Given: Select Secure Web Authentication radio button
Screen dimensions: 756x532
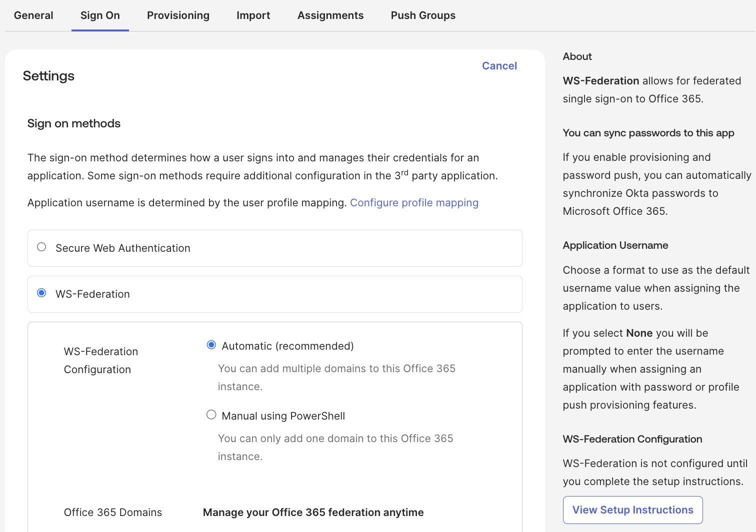Looking at the screenshot, I should click(42, 247).
